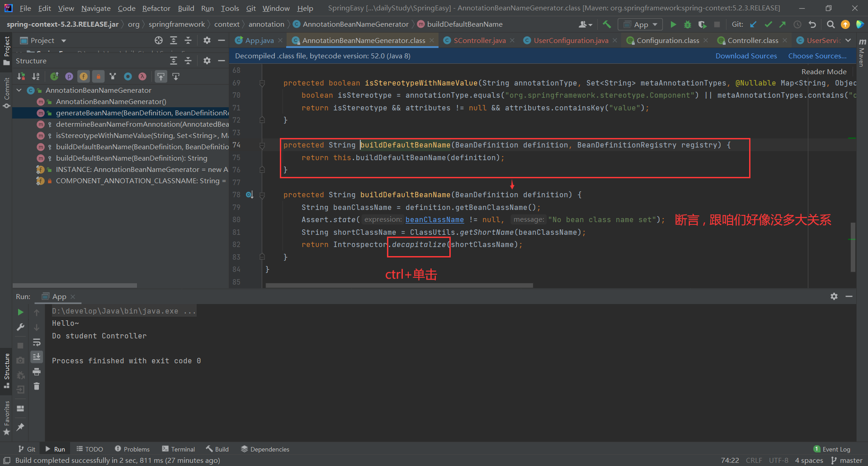
Task: Toggle scroll to end in Run console
Action: point(37,357)
